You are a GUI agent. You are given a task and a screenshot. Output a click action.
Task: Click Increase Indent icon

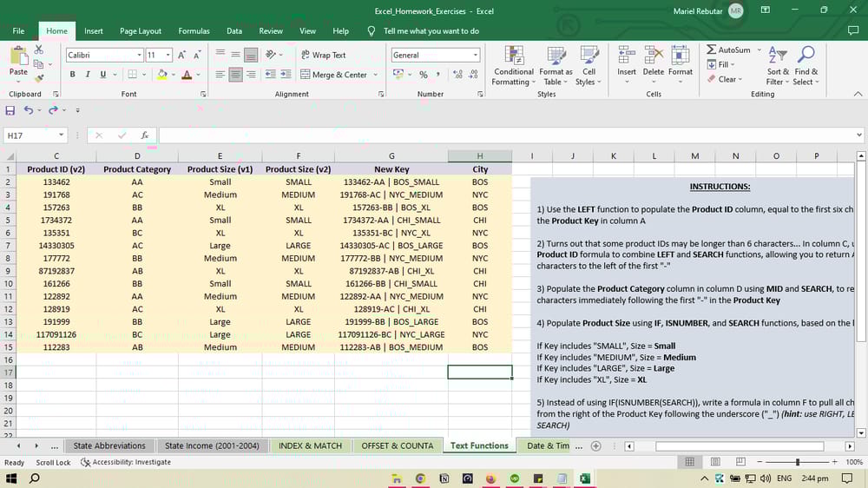pos(286,74)
